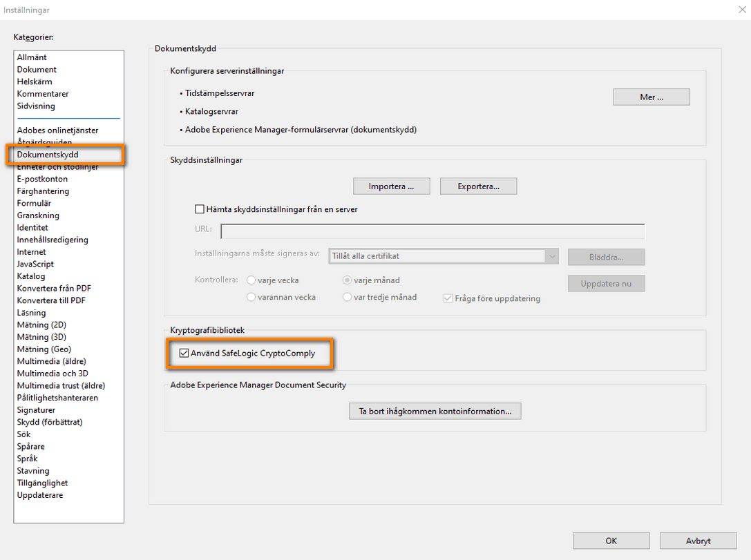Click Exportera to export protection settings
This screenshot has width=751, height=560.
[478, 186]
